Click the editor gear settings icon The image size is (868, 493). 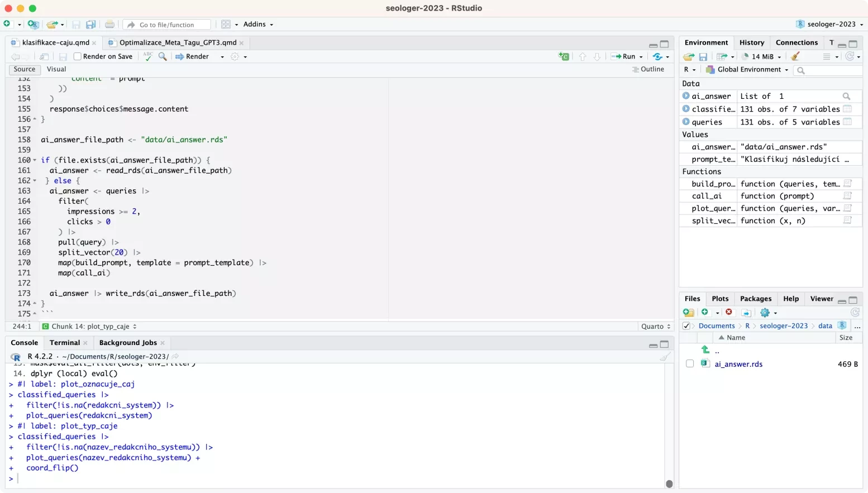pyautogui.click(x=235, y=56)
